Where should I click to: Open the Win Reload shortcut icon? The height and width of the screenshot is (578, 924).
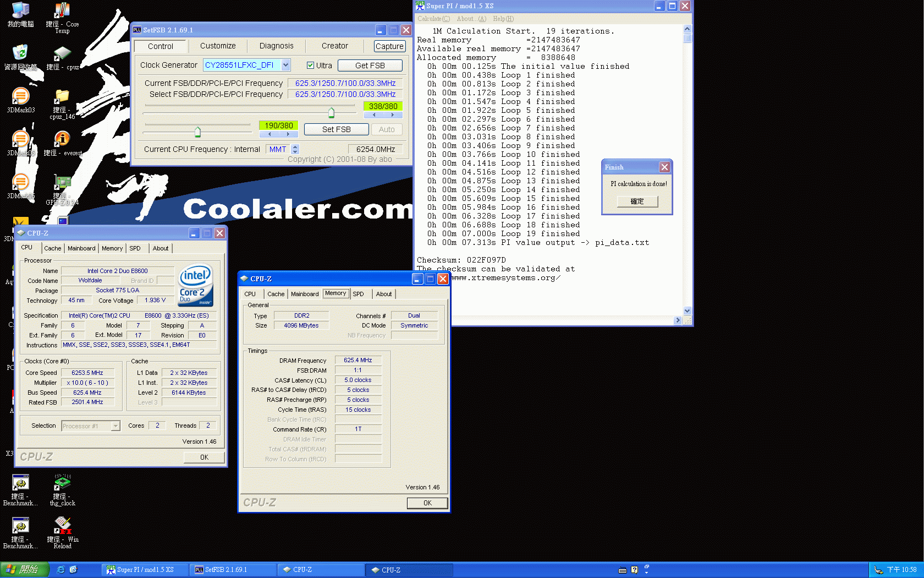pos(62,533)
